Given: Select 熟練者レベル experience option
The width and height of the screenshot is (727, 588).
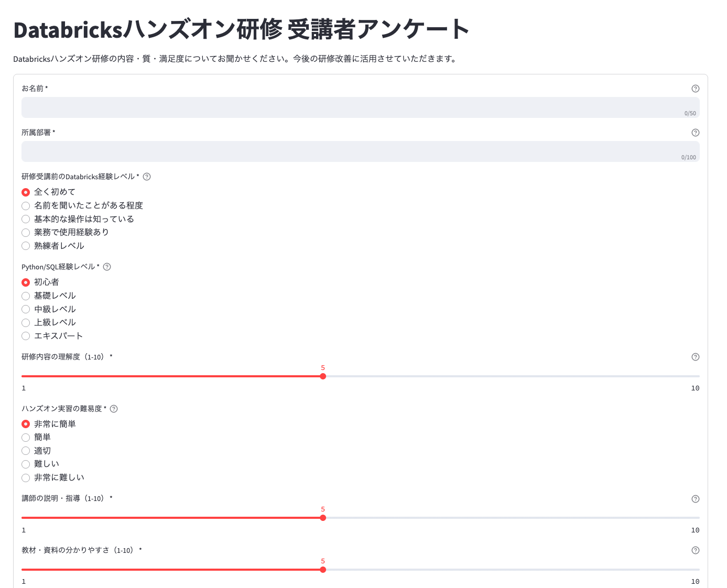Looking at the screenshot, I should 26,246.
